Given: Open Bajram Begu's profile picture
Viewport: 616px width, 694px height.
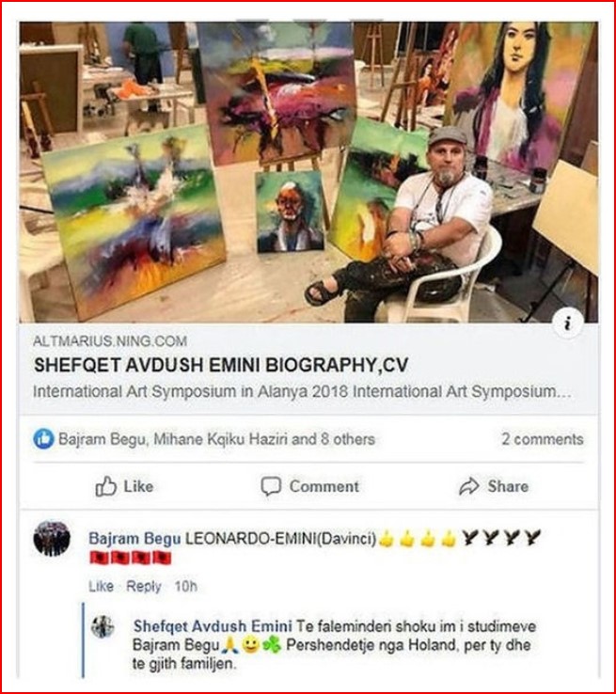Looking at the screenshot, I should [x=52, y=538].
